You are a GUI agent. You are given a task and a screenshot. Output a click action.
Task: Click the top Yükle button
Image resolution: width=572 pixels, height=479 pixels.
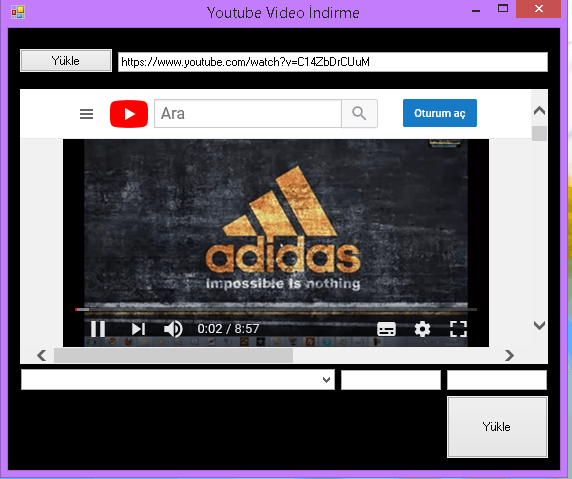coord(66,61)
